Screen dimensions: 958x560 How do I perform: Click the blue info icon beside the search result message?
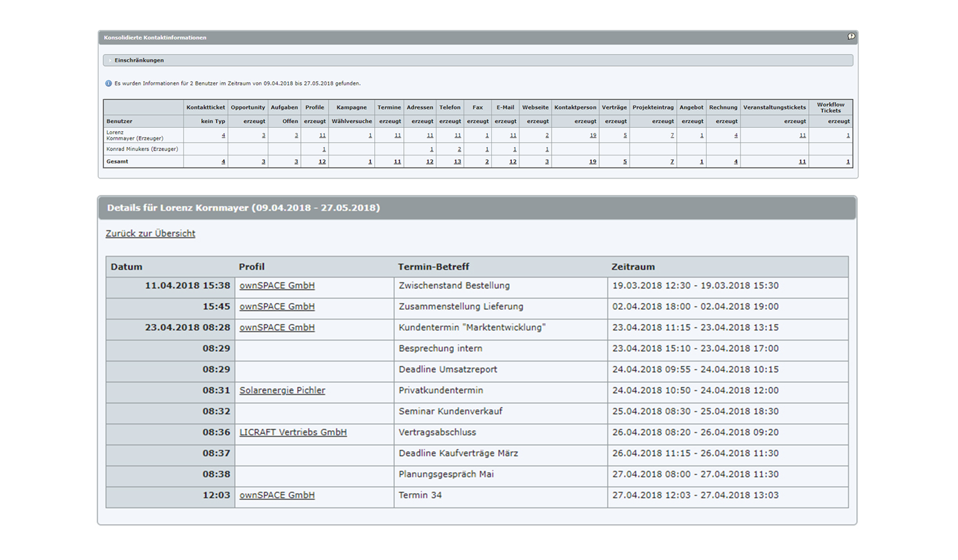click(x=108, y=83)
